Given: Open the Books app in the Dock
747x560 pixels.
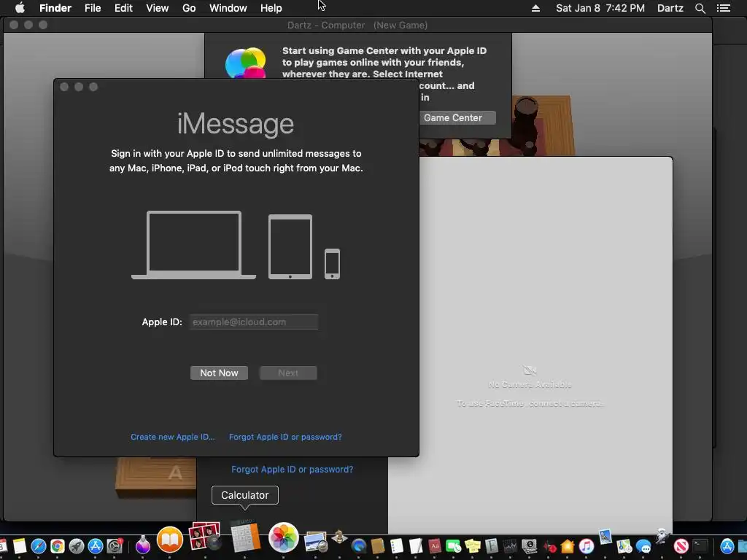Looking at the screenshot, I should [170, 540].
